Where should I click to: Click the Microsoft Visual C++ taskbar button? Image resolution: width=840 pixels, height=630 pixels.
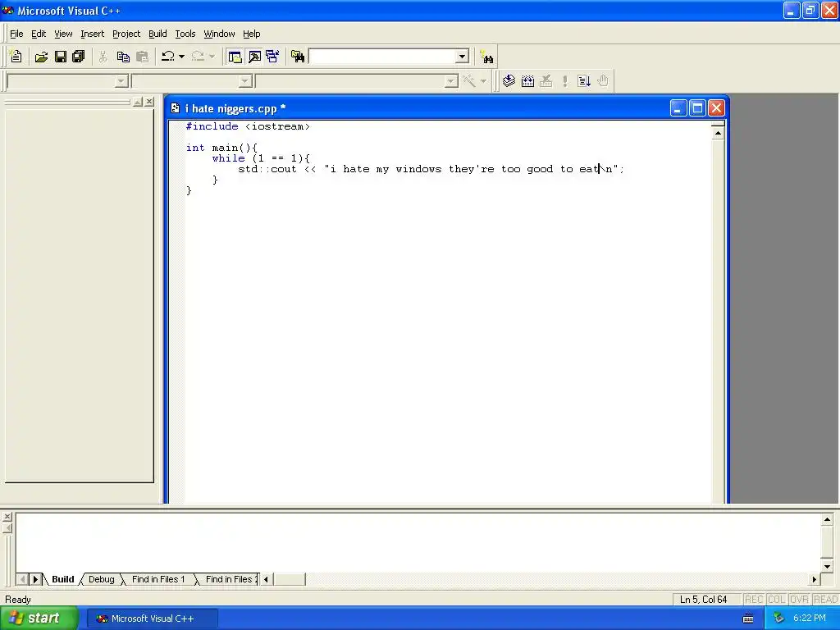(x=152, y=619)
